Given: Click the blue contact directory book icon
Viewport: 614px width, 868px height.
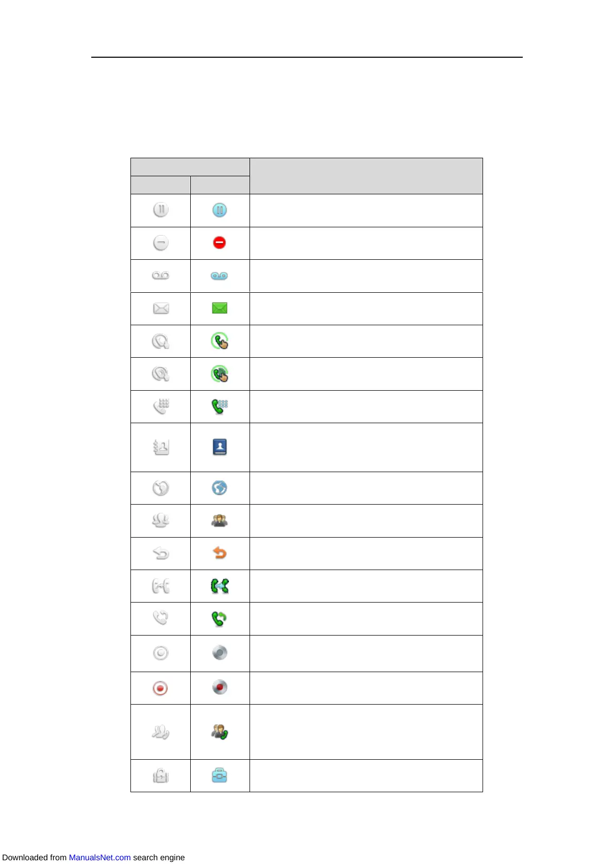Looking at the screenshot, I should pos(220,447).
